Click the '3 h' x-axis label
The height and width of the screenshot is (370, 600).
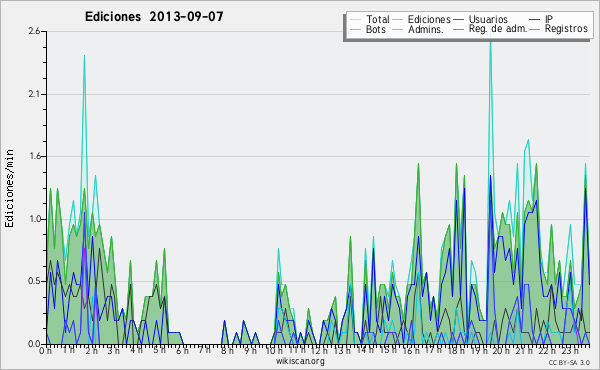click(113, 351)
